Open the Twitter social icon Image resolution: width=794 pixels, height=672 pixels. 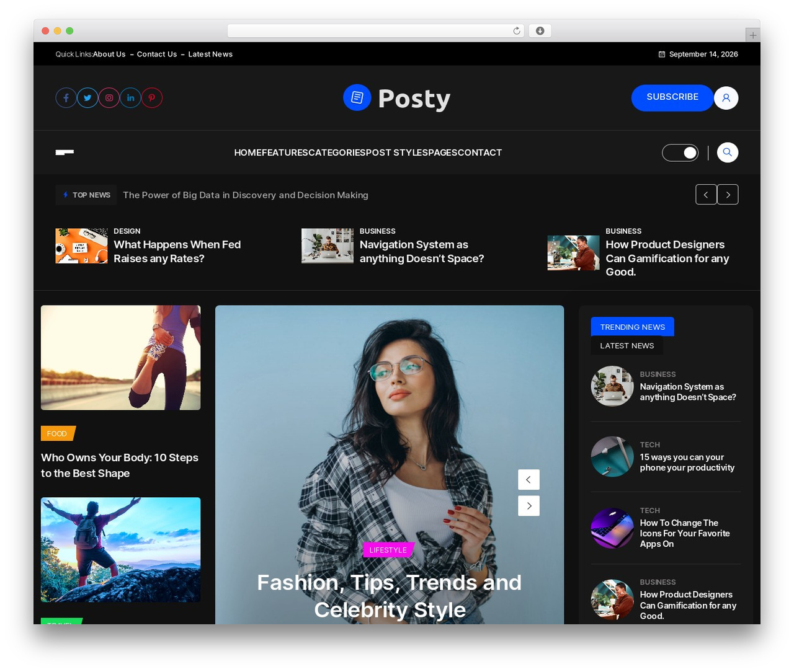tap(87, 98)
